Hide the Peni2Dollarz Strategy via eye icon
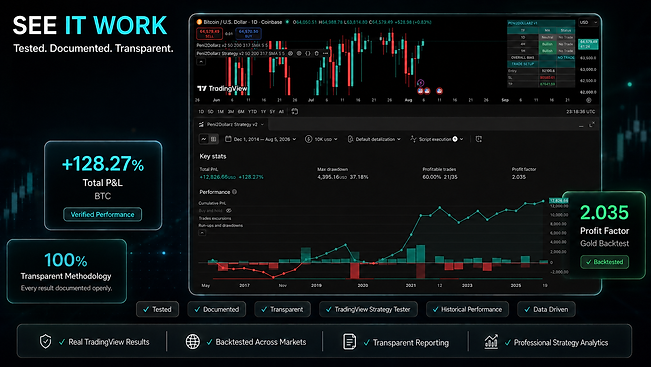The width and height of the screenshot is (651, 367). click(x=290, y=54)
